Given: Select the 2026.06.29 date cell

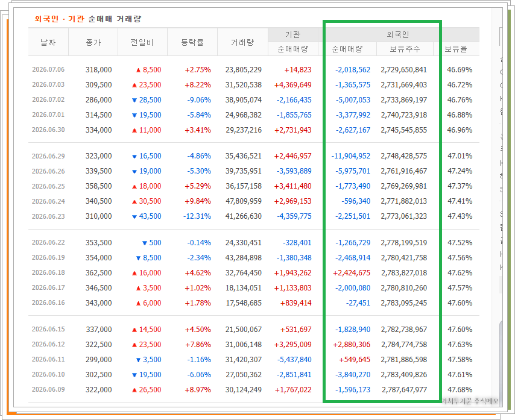Looking at the screenshot, I should point(48,156).
